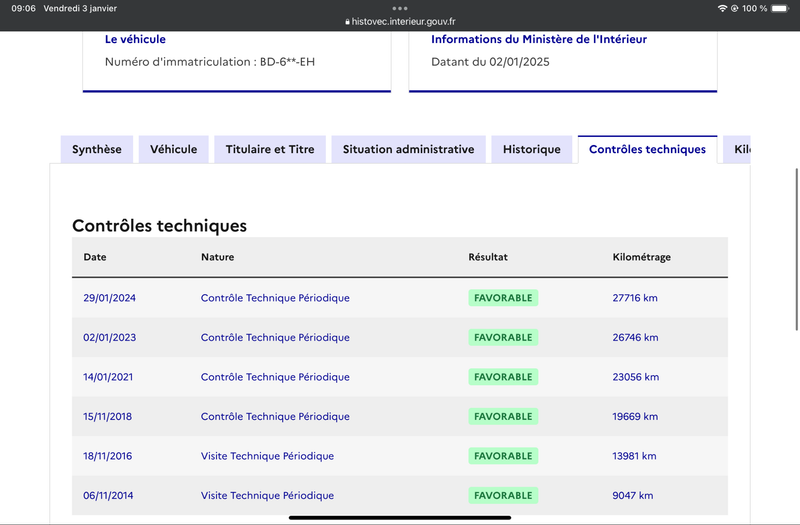Viewport: 800px width, 525px height.
Task: Click the Date column header
Action: coord(95,257)
